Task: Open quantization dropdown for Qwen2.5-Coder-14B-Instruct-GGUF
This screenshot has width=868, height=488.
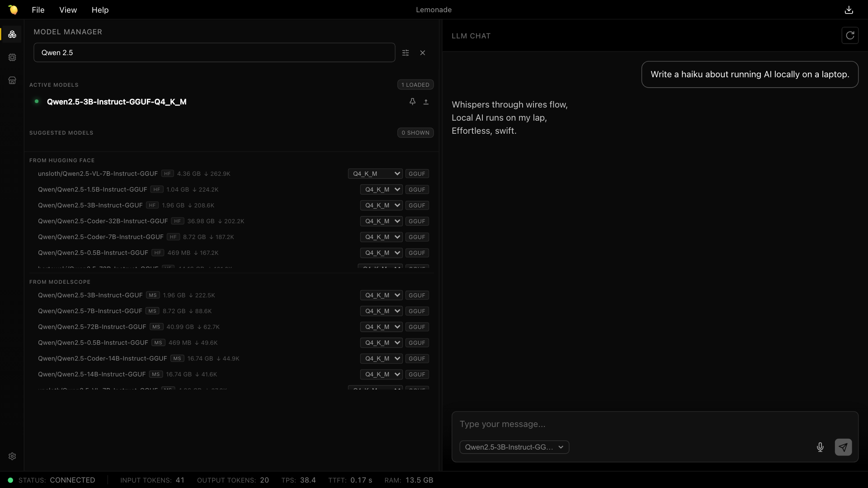Action: point(381,358)
